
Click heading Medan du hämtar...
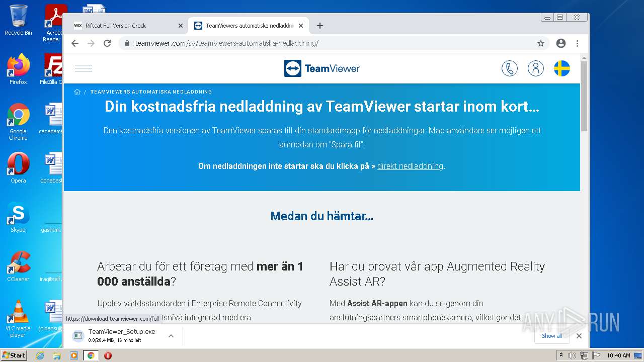pos(322,216)
